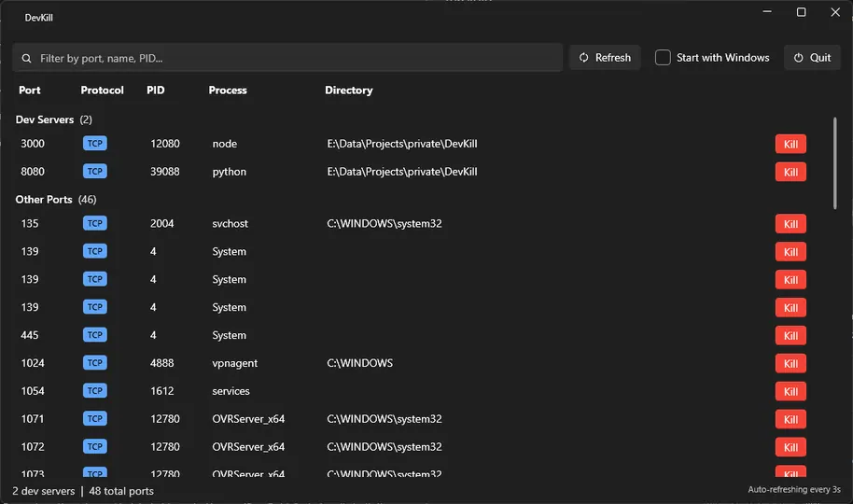The width and height of the screenshot is (853, 504).
Task: Sort by the Process column header
Action: 228,91
